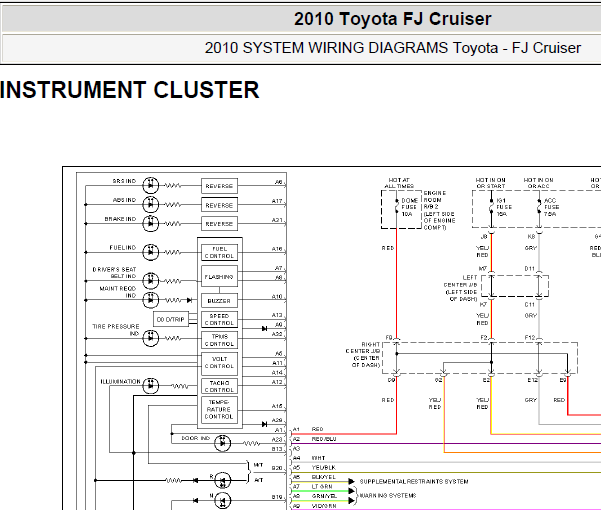Viewport: 601px width, 510px height.
Task: Click the ODO/TRIP box
Action: [x=171, y=319]
